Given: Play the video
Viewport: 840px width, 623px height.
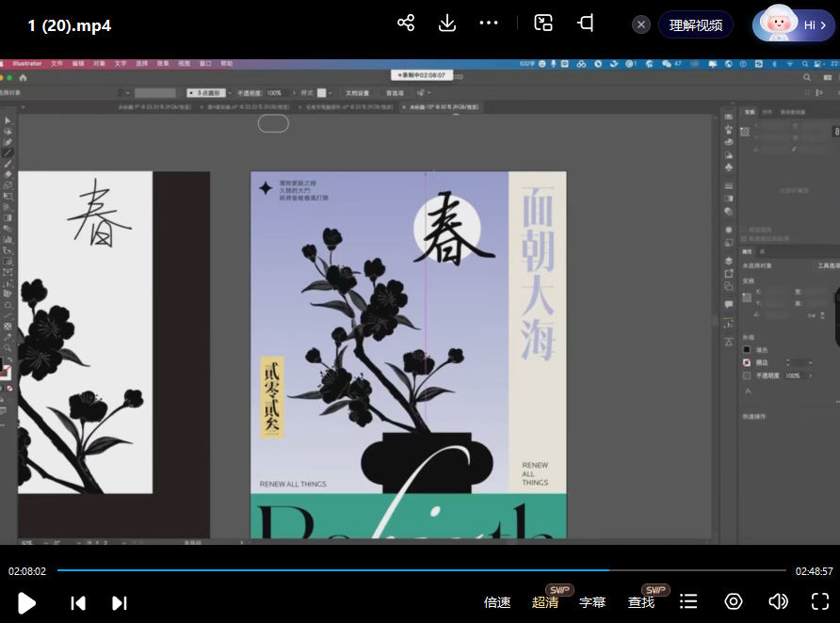Looking at the screenshot, I should [26, 602].
